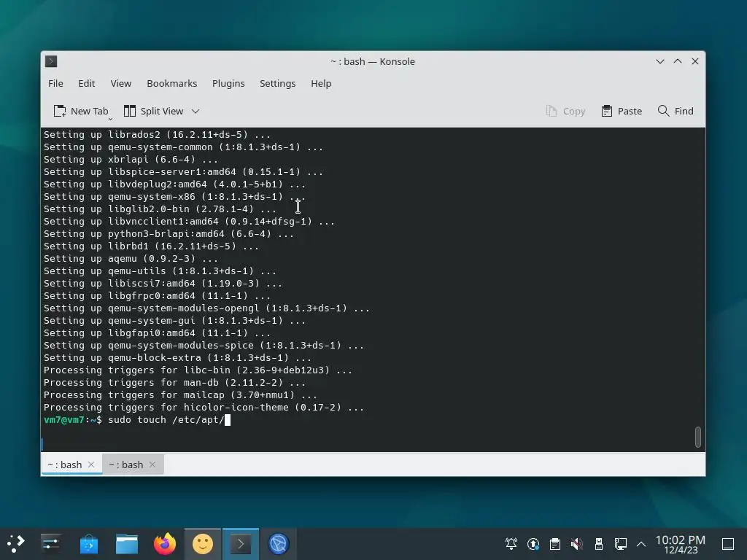Open the clipboard tray icon
747x560 pixels.
coord(555,543)
